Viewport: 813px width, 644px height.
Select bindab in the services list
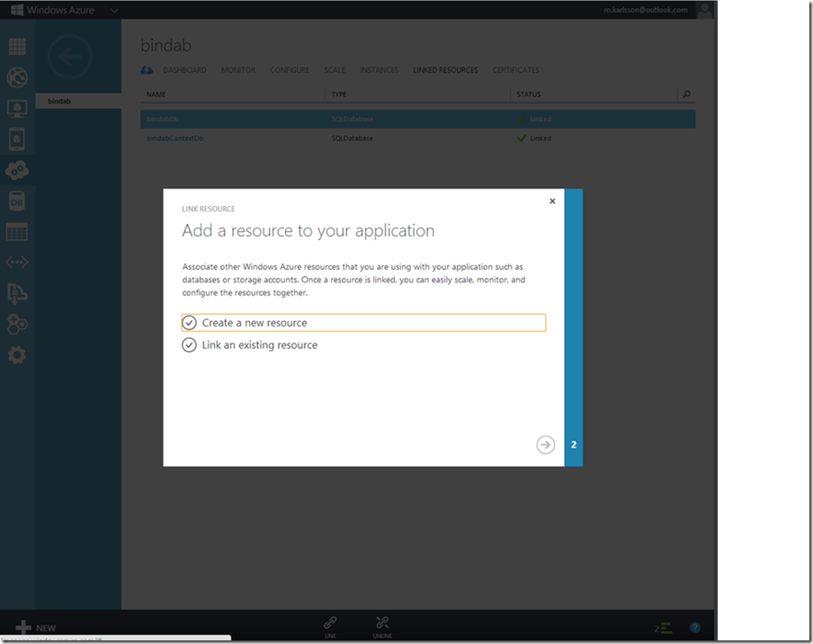point(78,101)
